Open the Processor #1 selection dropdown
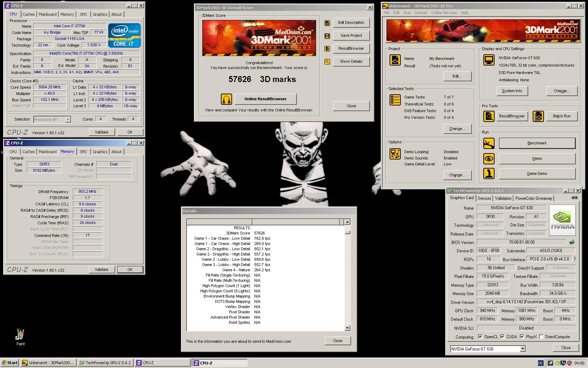The image size is (588, 368). pos(68,120)
